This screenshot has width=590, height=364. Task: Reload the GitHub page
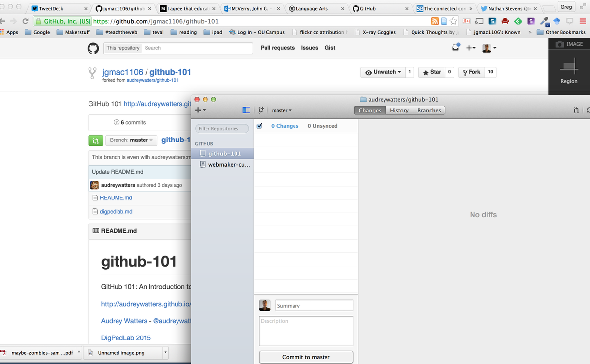pyautogui.click(x=25, y=21)
